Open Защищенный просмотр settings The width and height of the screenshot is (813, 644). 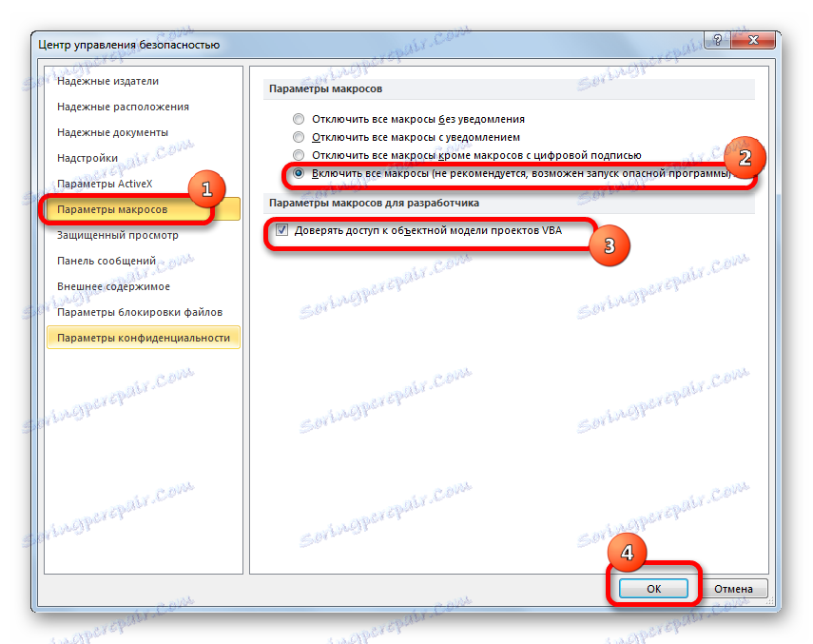click(x=143, y=235)
